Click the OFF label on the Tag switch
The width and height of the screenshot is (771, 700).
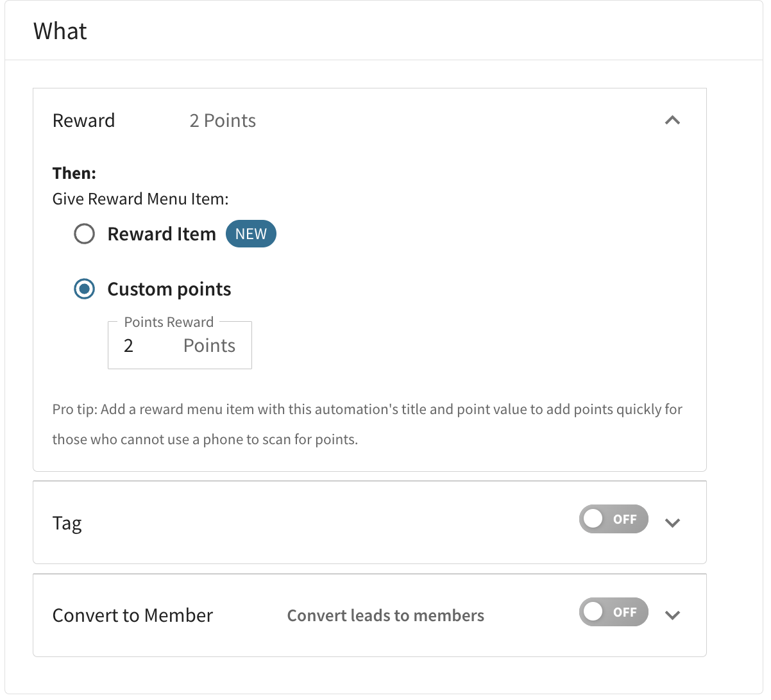[625, 519]
